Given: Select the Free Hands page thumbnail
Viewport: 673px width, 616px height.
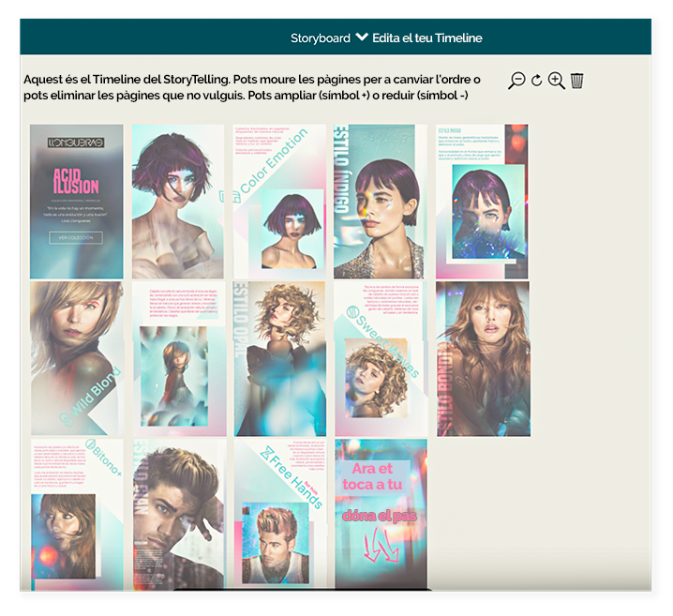Looking at the screenshot, I should pos(280,515).
